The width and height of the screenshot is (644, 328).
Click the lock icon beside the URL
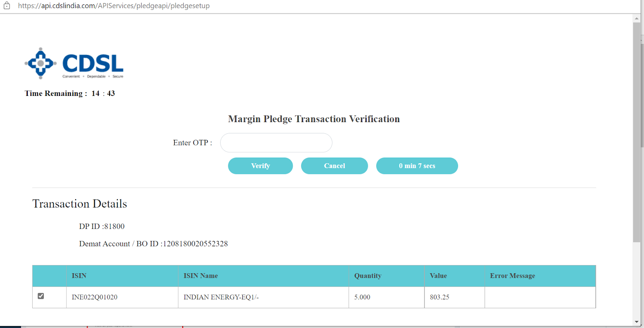[7, 6]
